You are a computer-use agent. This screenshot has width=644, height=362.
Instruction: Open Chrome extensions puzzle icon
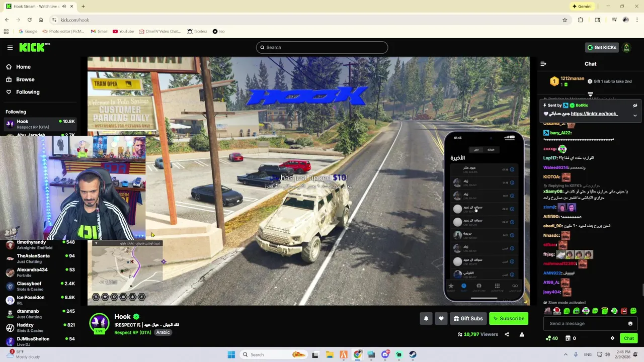[581, 20]
